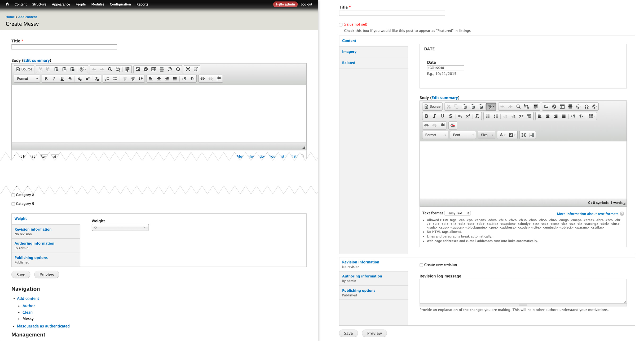The width and height of the screenshot is (644, 341).
Task: Click Source button in left Body editor
Action: click(x=24, y=69)
